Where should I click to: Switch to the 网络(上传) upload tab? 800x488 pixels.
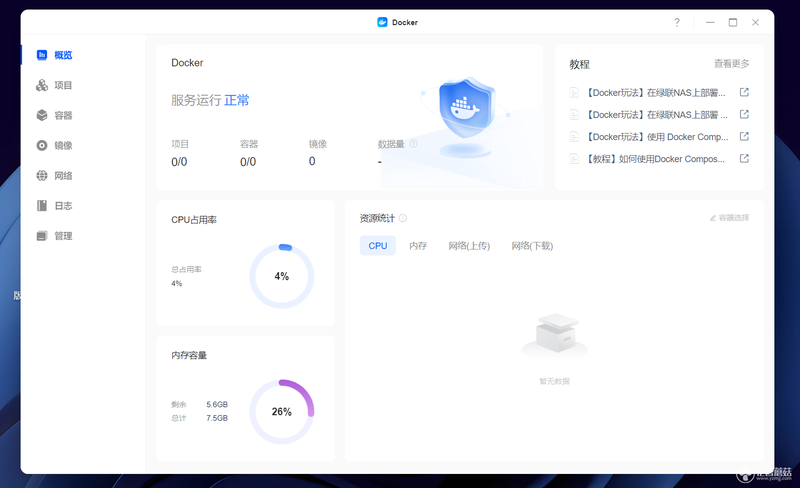(x=469, y=246)
